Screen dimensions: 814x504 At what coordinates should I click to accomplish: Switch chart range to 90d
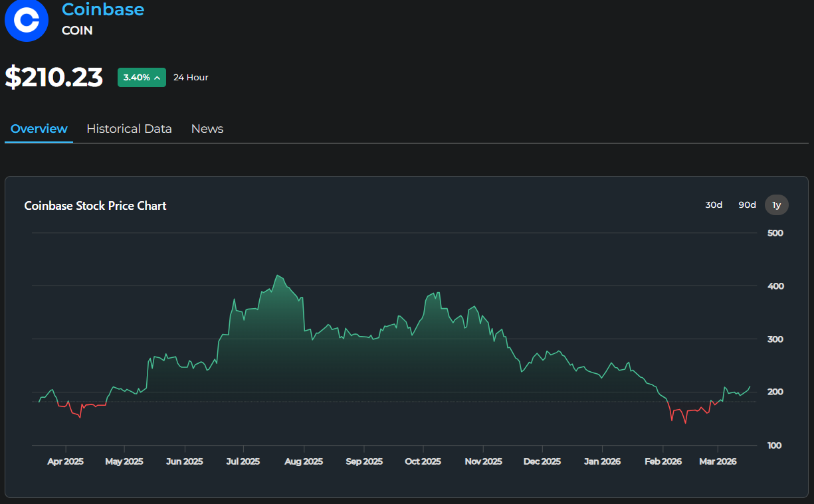pos(747,205)
